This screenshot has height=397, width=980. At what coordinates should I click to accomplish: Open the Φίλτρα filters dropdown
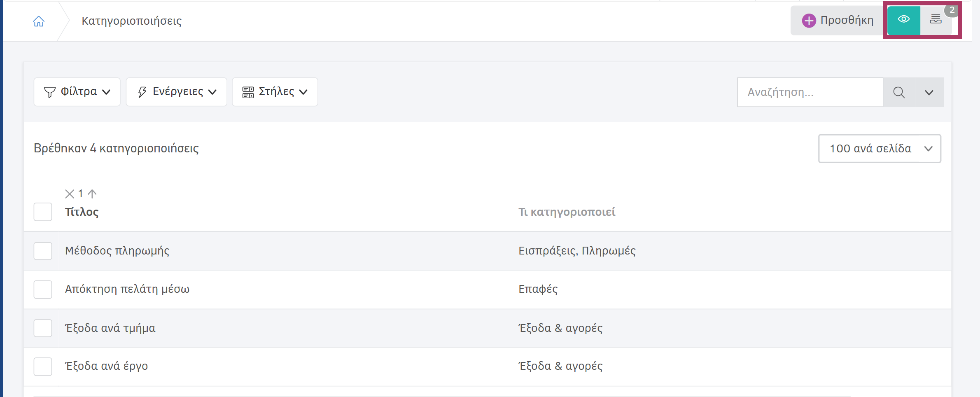(x=77, y=92)
